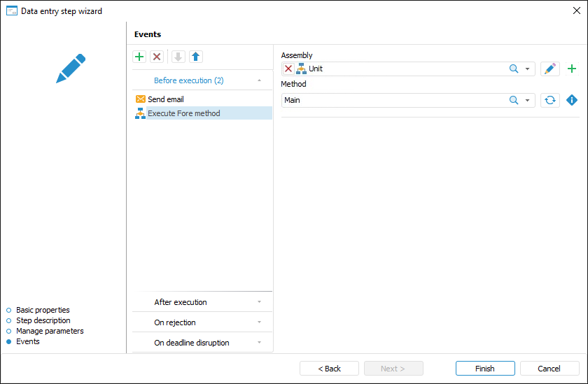Click the red X delete event icon
This screenshot has height=384, width=588.
[x=157, y=57]
